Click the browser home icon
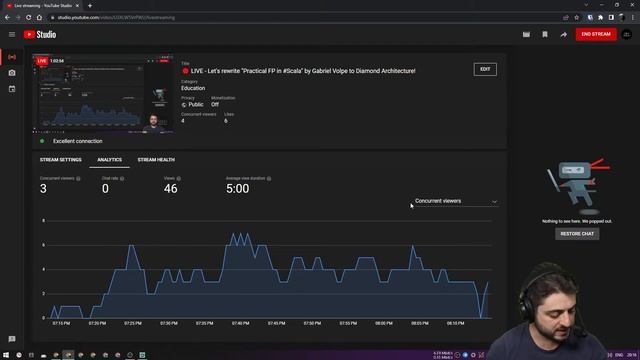The image size is (640, 360). [39, 18]
